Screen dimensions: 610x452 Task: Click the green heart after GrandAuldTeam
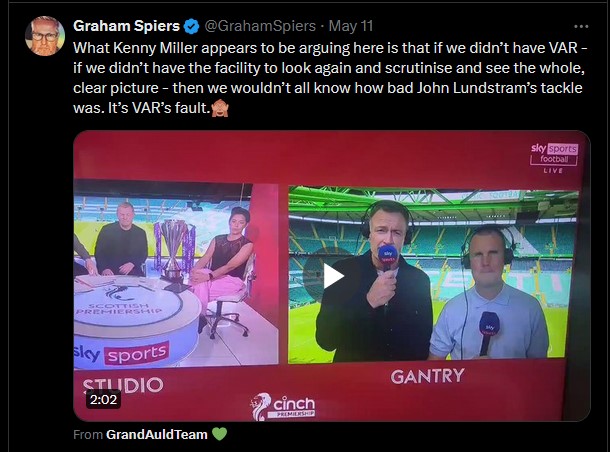219,434
